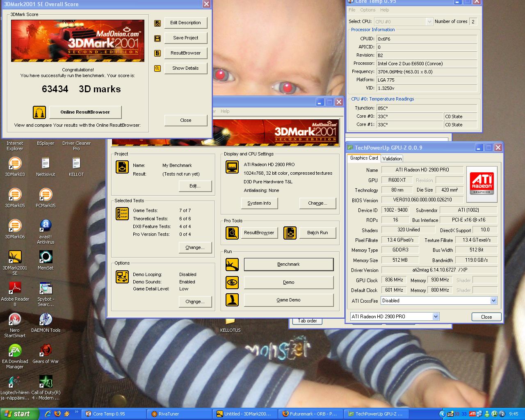Open the ATI Radeon HD 2900 PRO card selector in GPU-Z

436,316
